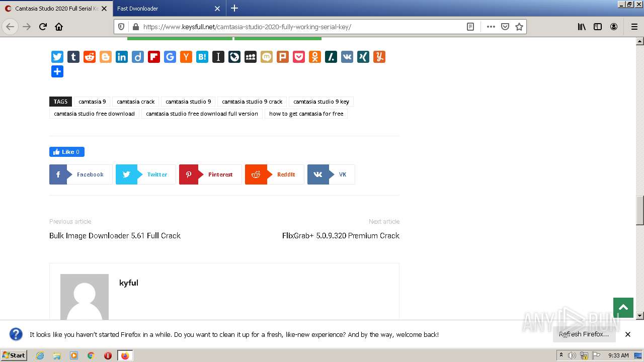The width and height of the screenshot is (644, 362).
Task: Share via the Slashdot icon
Action: [x=331, y=57]
